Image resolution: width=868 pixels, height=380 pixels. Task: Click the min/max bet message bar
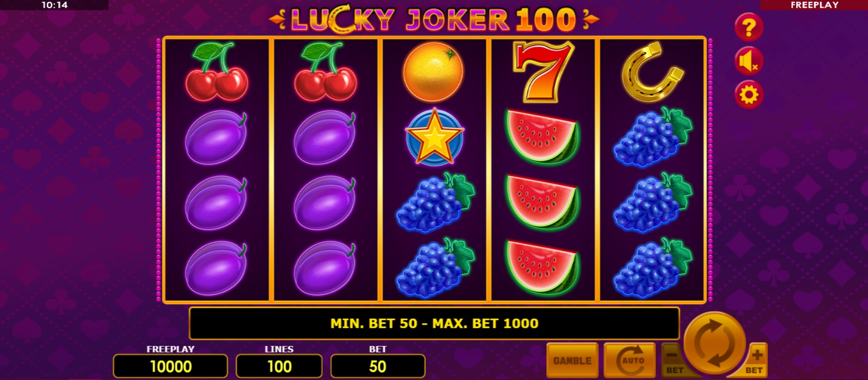coord(434,323)
